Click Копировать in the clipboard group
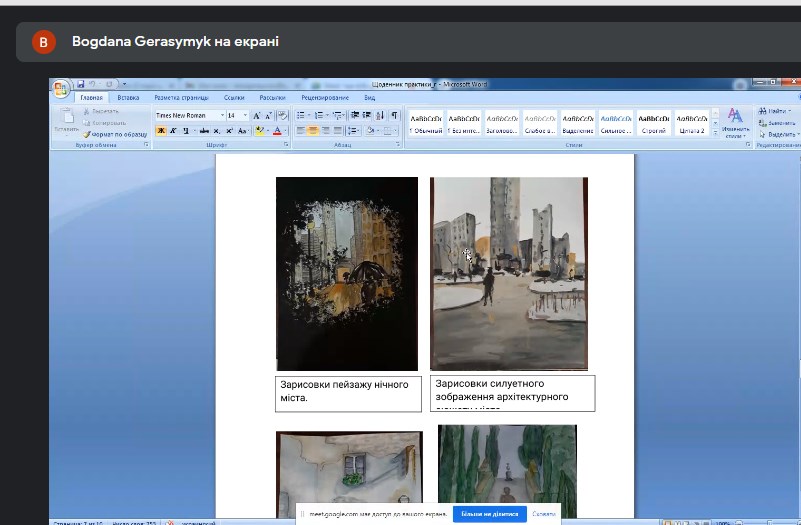Screen dimensions: 801x525 tap(104, 123)
